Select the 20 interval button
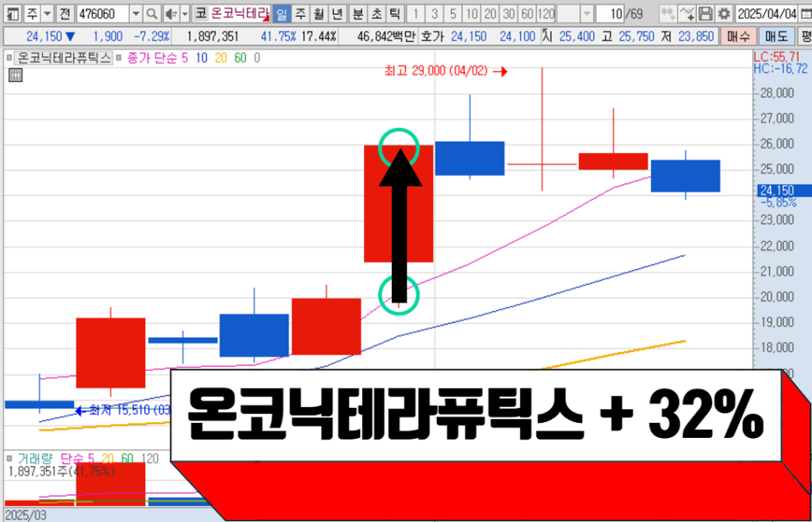 pyautogui.click(x=490, y=14)
